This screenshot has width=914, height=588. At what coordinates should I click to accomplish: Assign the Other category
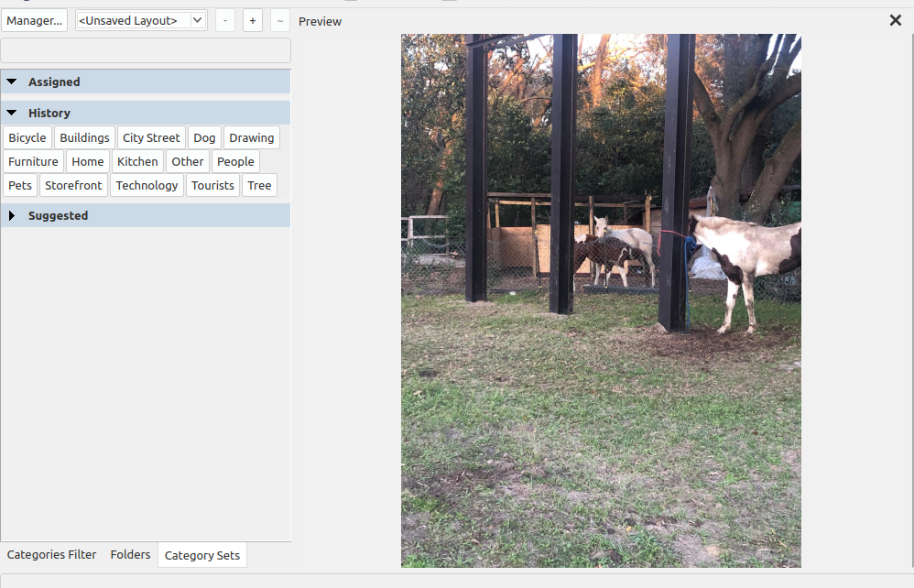[188, 161]
